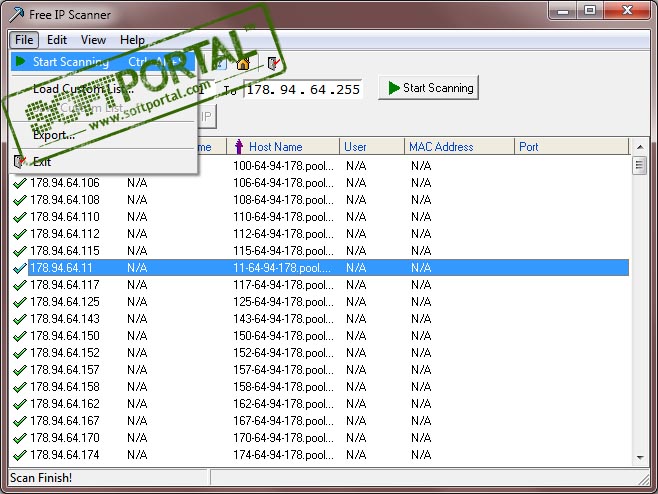Click the User N/A cell for 178.94.64.162
Screen dimensions: 658x494
tap(356, 404)
